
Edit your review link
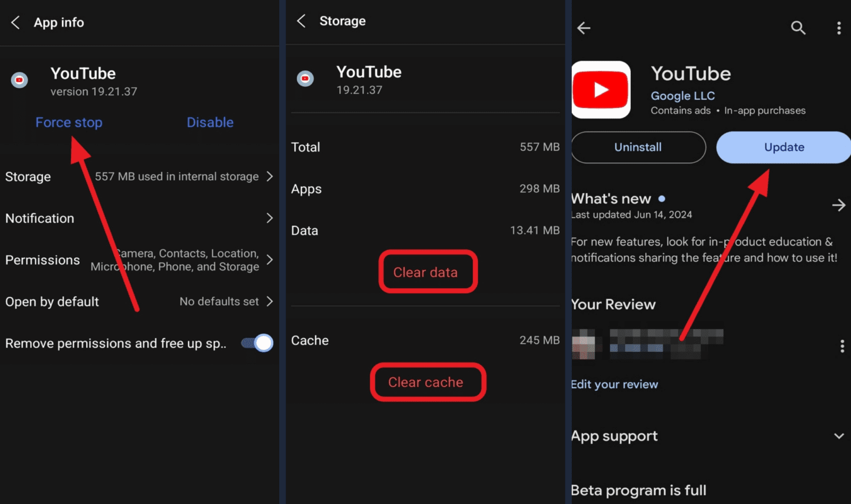(614, 384)
